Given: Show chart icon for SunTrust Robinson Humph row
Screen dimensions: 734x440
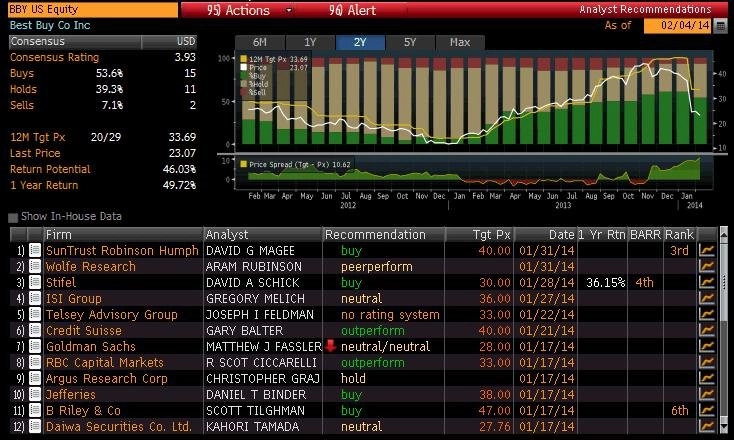Looking at the screenshot, I should click(x=707, y=250).
